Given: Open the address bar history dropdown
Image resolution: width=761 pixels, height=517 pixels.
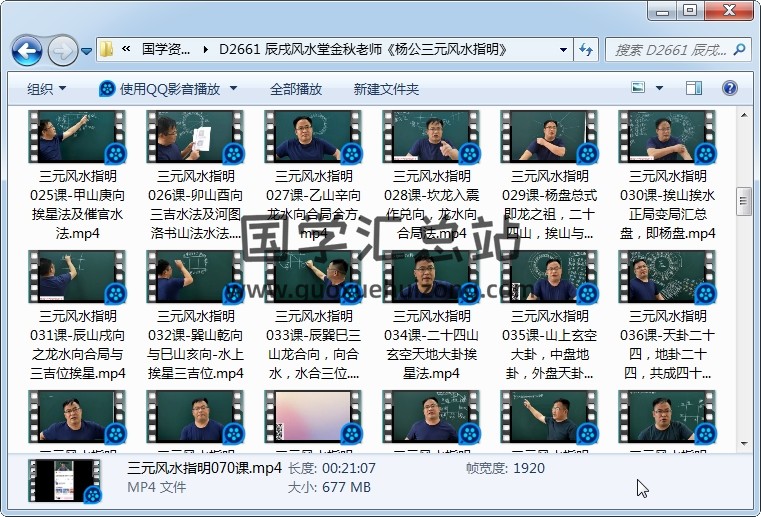Looking at the screenshot, I should 563,50.
